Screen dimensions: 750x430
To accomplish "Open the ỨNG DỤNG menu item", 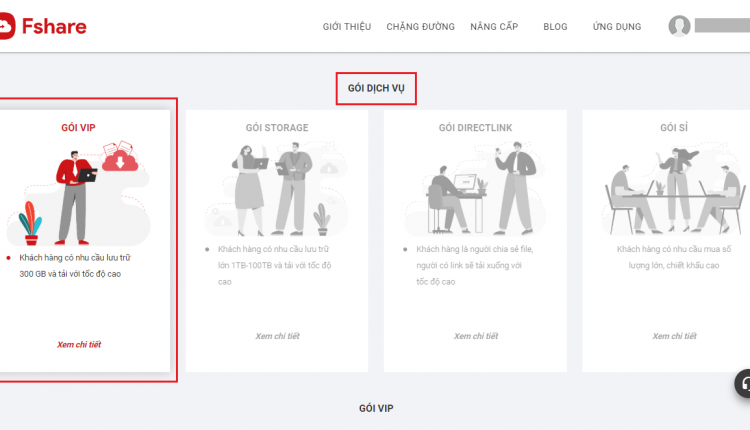I will point(617,27).
